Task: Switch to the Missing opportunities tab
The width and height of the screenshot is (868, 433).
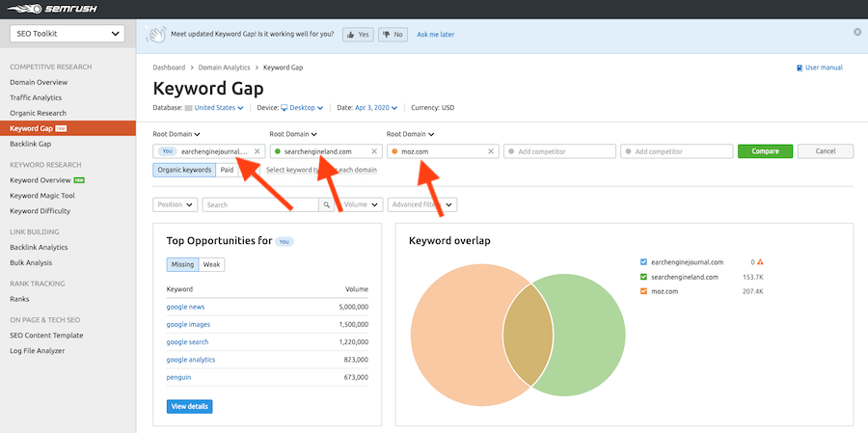Action: pyautogui.click(x=182, y=264)
